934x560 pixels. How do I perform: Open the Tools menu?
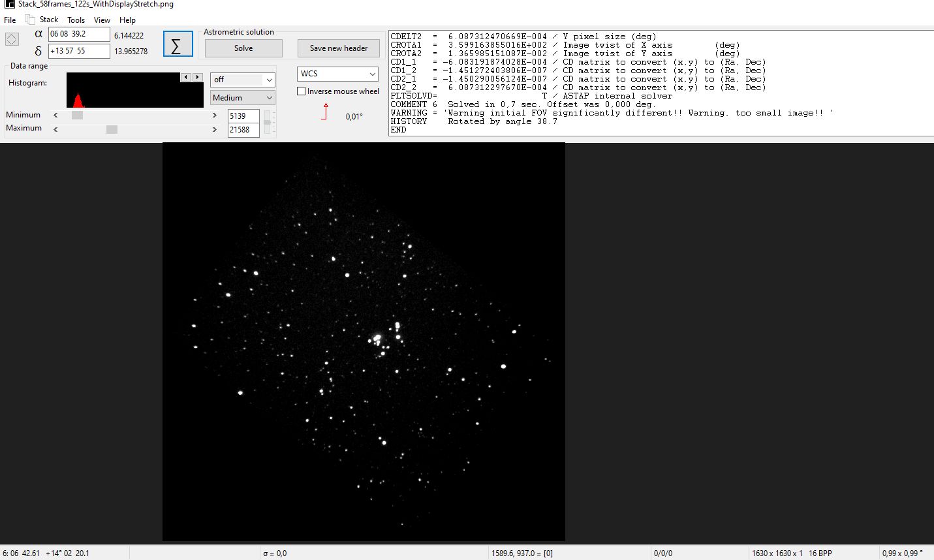[x=76, y=20]
